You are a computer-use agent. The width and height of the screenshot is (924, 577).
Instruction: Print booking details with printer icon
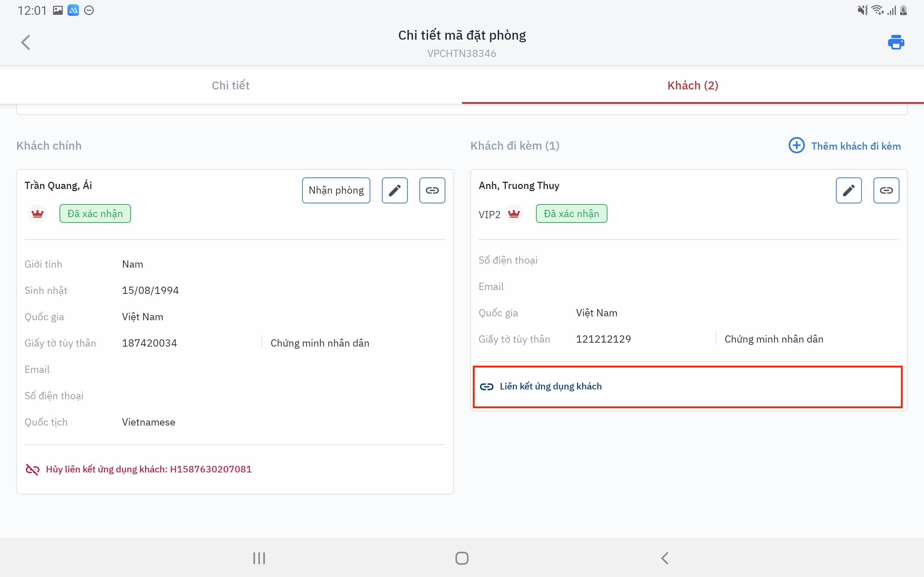(x=896, y=42)
